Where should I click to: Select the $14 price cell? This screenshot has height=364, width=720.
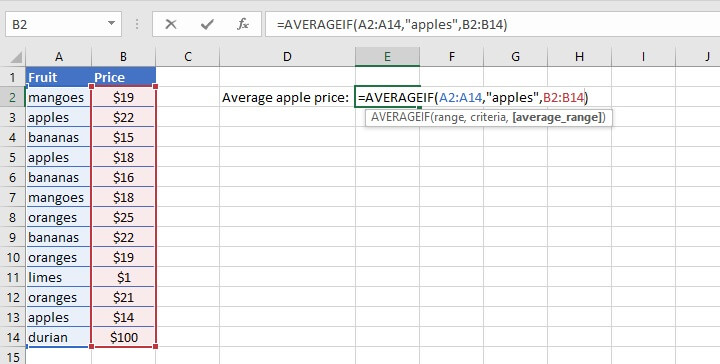pos(124,317)
